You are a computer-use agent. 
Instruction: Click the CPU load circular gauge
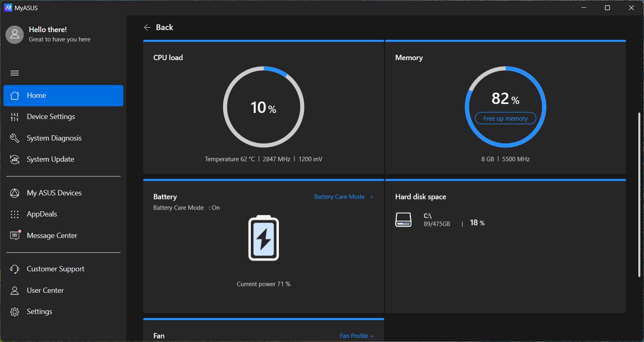coord(263,107)
